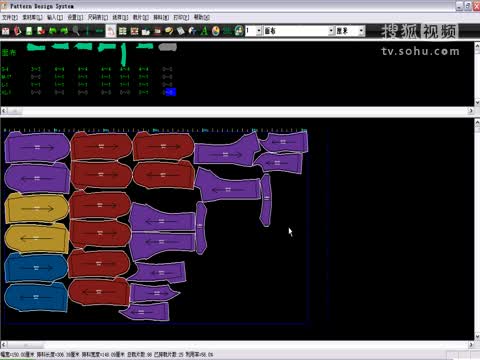This screenshot has height=360, width=480.
Task: Click the green undo arrow toolbar icon
Action: [53, 31]
